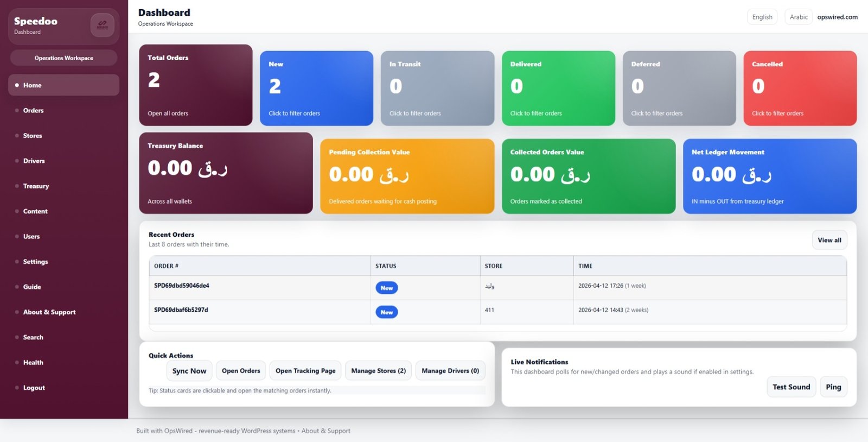The width and height of the screenshot is (868, 442).
Task: Open About & Support in sidebar
Action: click(64, 312)
